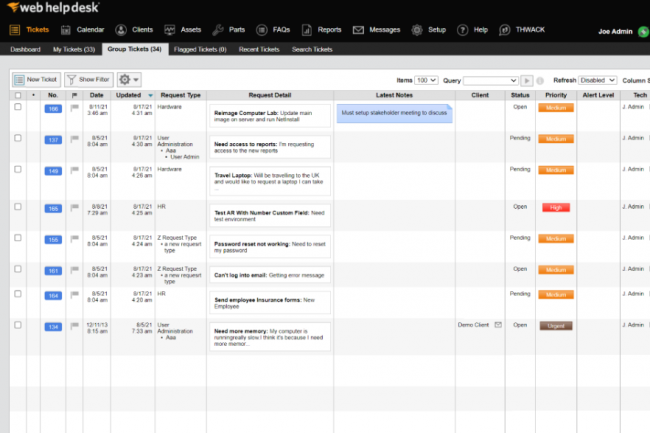Viewport: 650px width, 433px height.
Task: Select the checkbox for ticket 134
Action: pyautogui.click(x=17, y=325)
